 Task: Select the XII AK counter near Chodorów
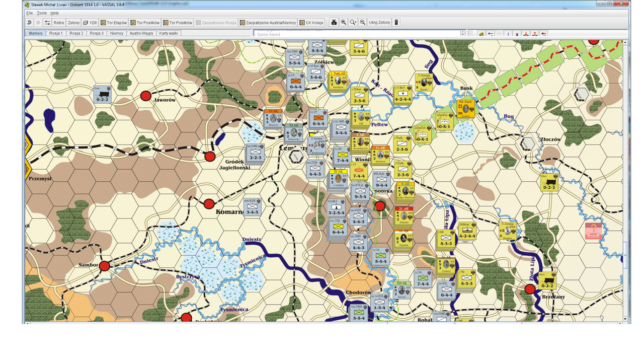[401, 290]
